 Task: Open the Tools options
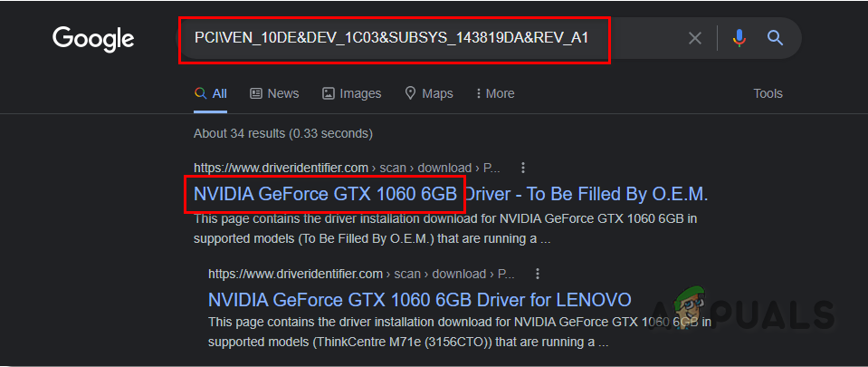coord(768,93)
